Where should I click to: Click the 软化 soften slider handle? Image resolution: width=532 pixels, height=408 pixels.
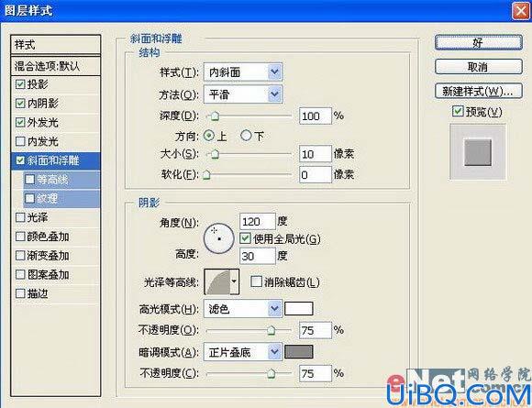[206, 175]
